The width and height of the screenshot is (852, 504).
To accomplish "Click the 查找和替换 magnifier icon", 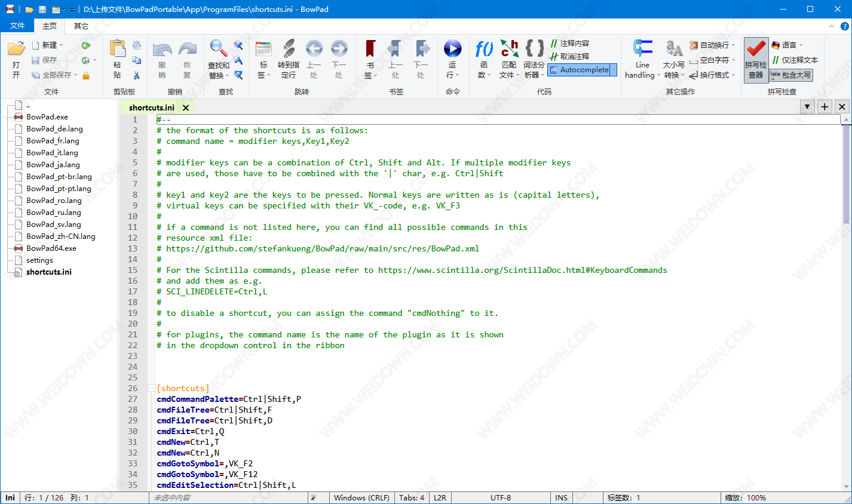I will coord(217,48).
